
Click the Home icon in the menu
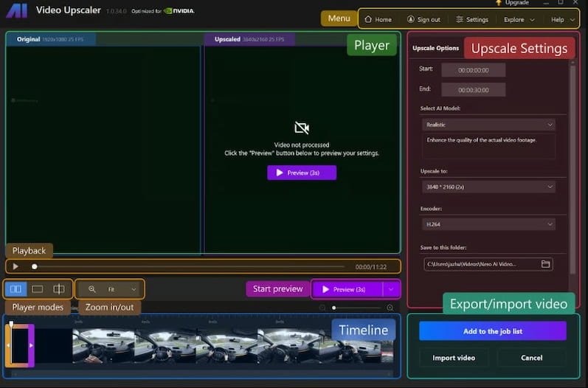coord(368,19)
